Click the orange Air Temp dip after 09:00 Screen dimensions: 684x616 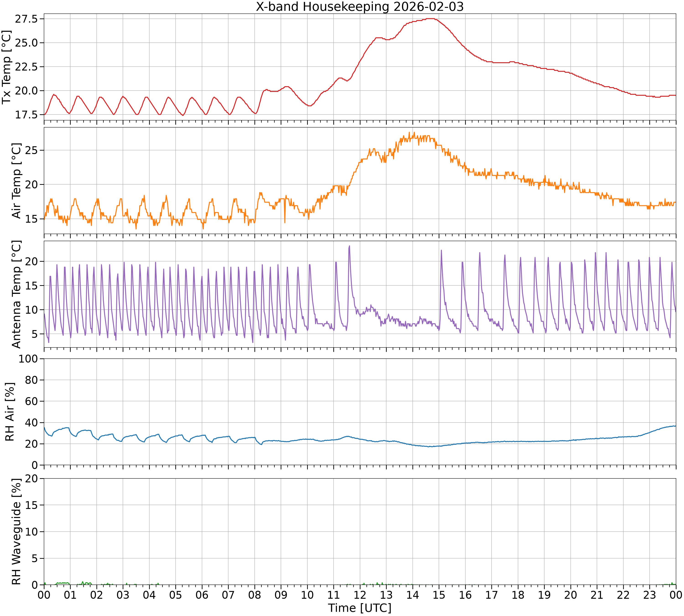(x=285, y=222)
